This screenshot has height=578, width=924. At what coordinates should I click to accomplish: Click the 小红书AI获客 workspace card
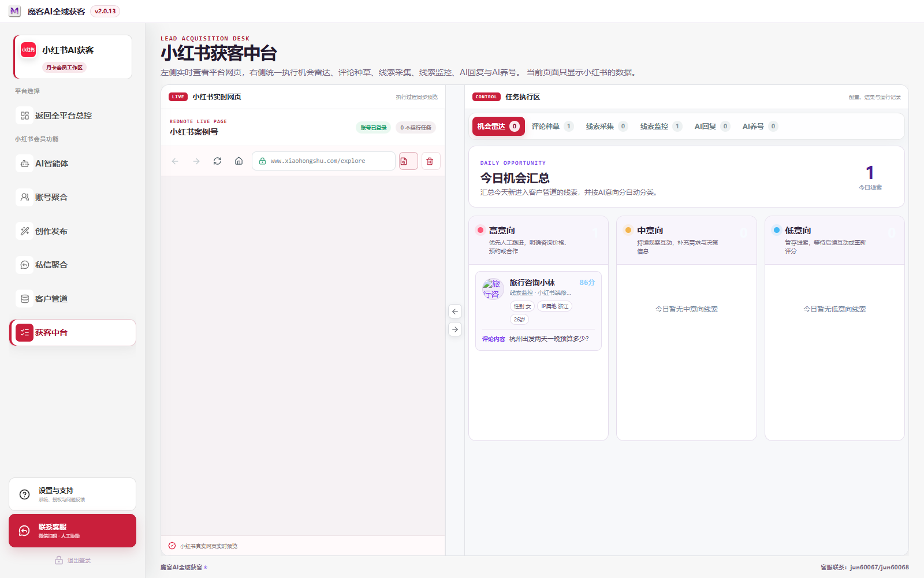pos(73,57)
